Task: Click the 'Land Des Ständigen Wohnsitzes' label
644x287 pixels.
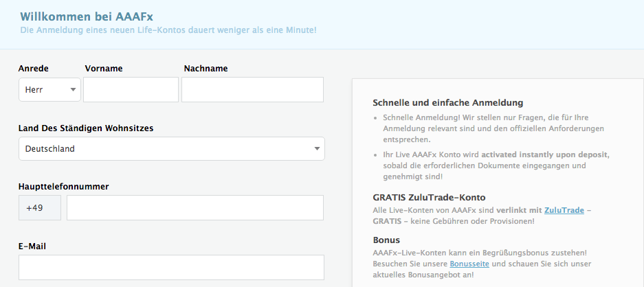Action: coord(86,128)
